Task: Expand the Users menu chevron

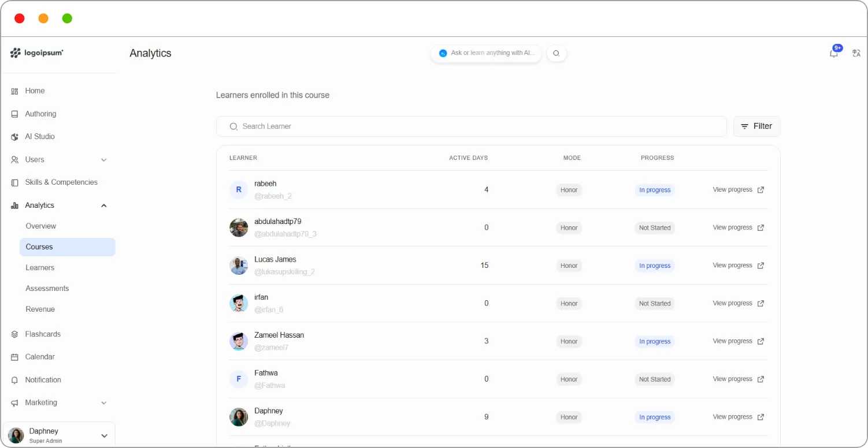Action: click(104, 160)
